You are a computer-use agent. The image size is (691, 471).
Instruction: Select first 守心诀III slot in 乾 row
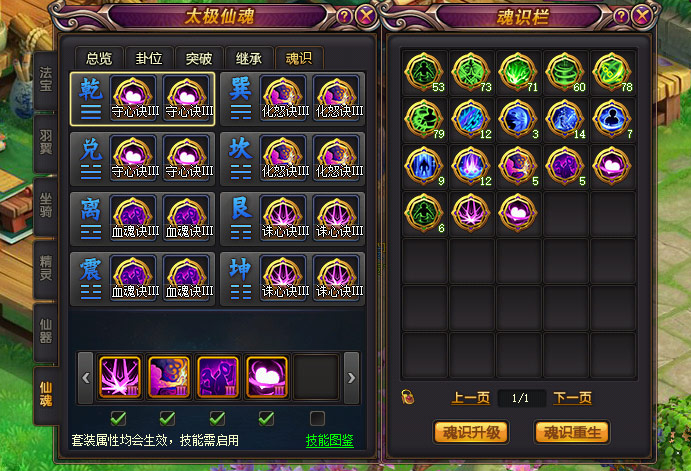click(133, 97)
